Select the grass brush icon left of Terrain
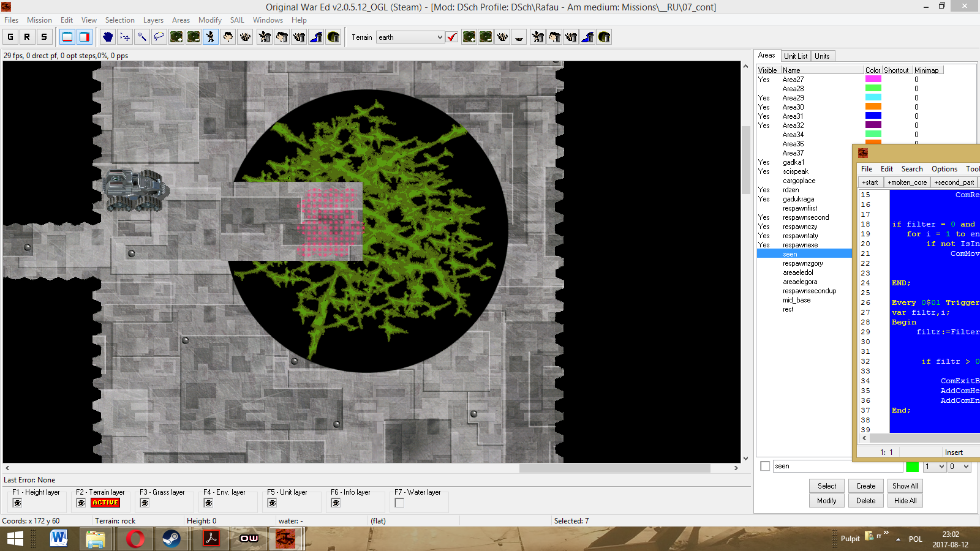The width and height of the screenshot is (980, 551). 245,37
